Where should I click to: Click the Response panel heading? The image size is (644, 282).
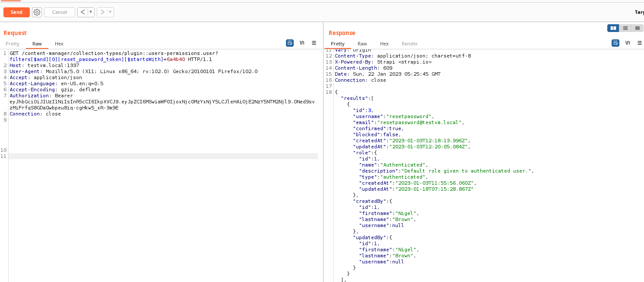pyautogui.click(x=342, y=33)
